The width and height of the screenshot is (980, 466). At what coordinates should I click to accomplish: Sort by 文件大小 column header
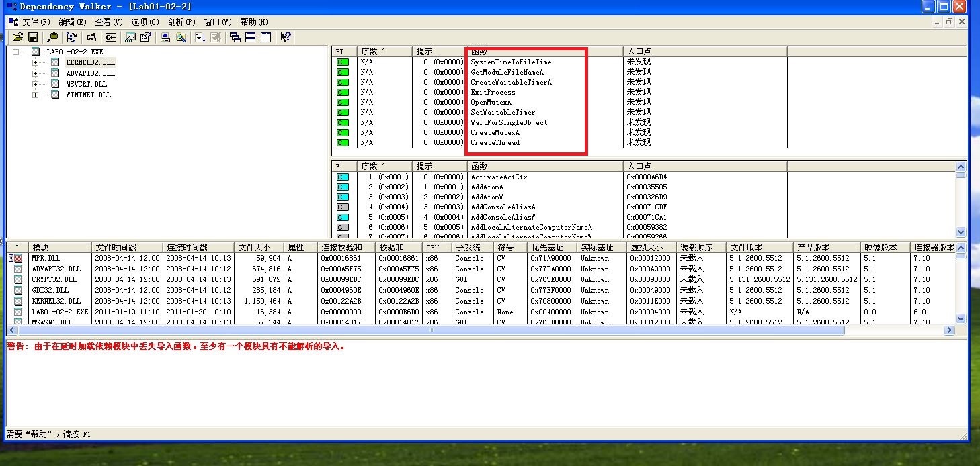coord(259,247)
